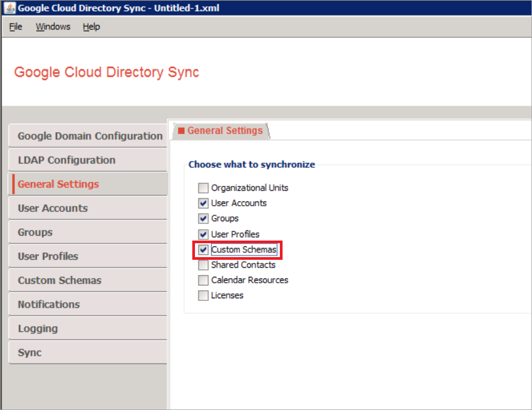Viewport: 532px width, 410px height.
Task: Click the Java icon in title bar
Action: [x=9, y=9]
